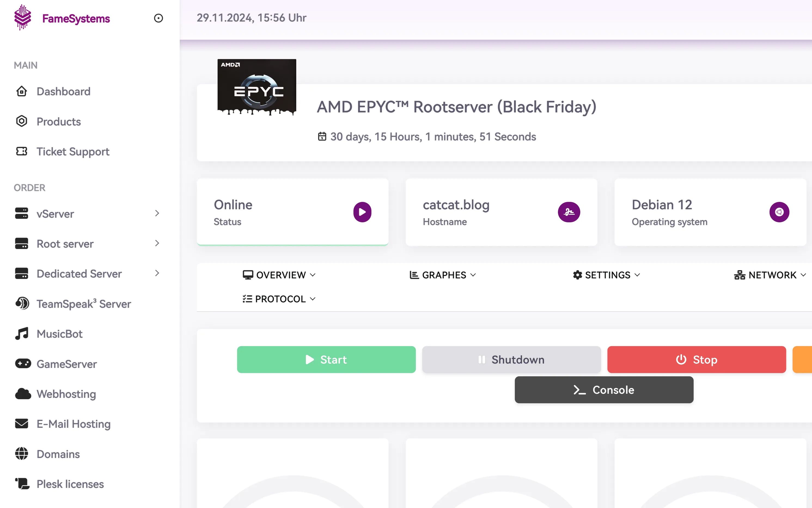Click the MusicBot music note icon
The image size is (812, 508).
click(x=22, y=333)
